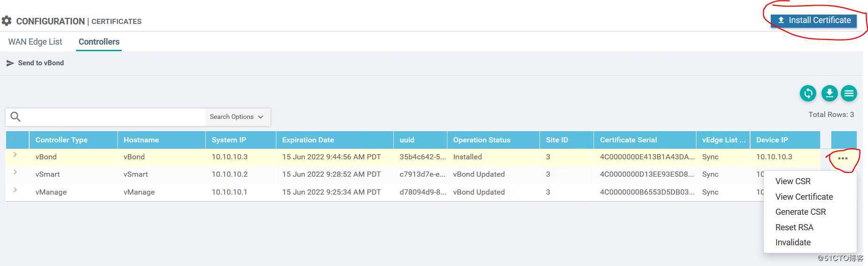Click the Total Rows: 3 label
Screen dimensions: 868x266
831,115
